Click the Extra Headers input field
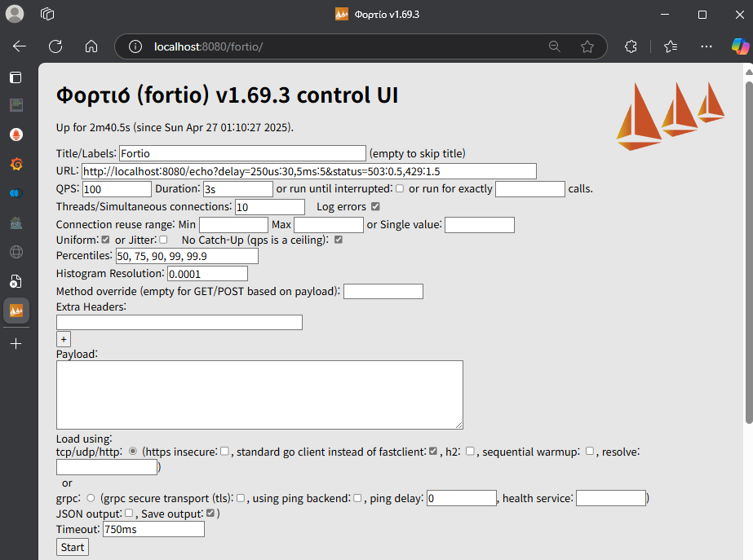 179,323
